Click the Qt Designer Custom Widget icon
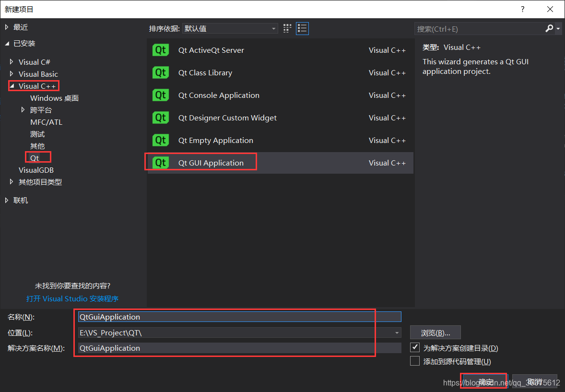 tap(160, 118)
